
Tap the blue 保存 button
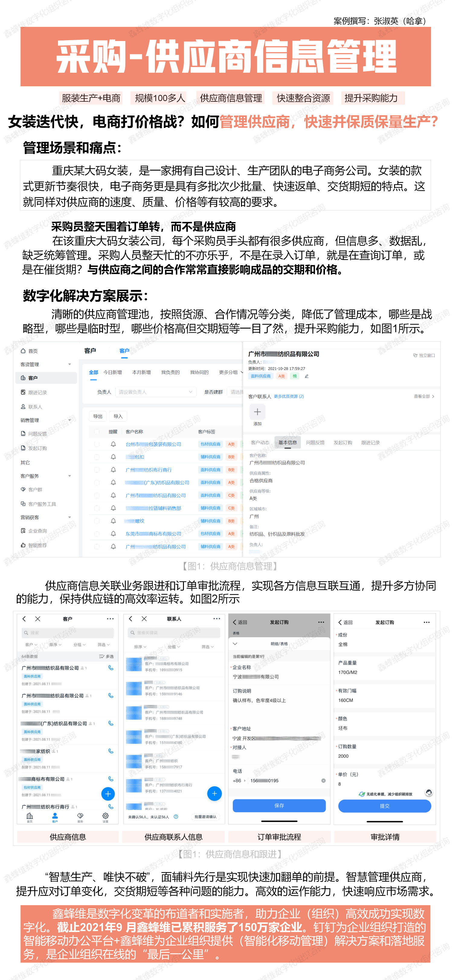click(x=279, y=805)
